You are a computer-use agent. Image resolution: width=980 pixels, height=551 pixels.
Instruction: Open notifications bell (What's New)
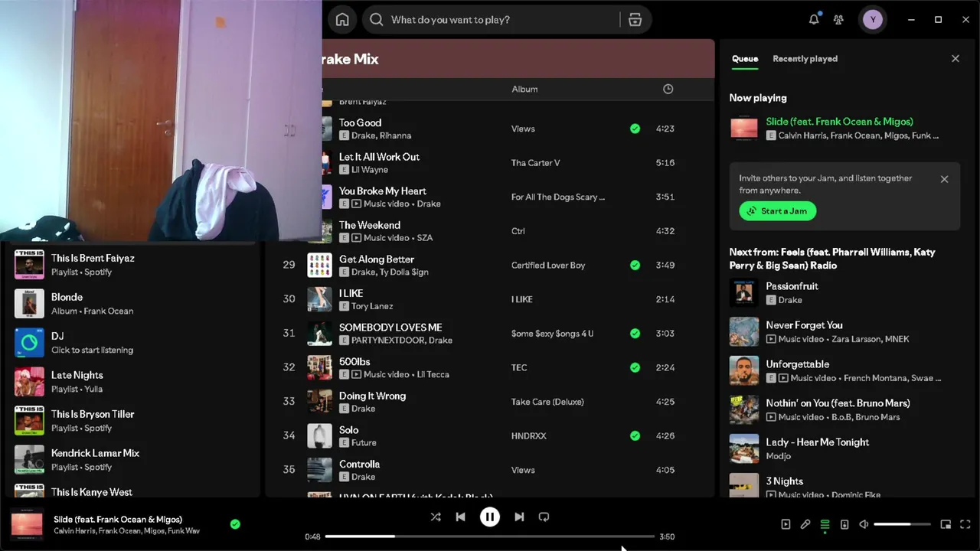coord(814,20)
